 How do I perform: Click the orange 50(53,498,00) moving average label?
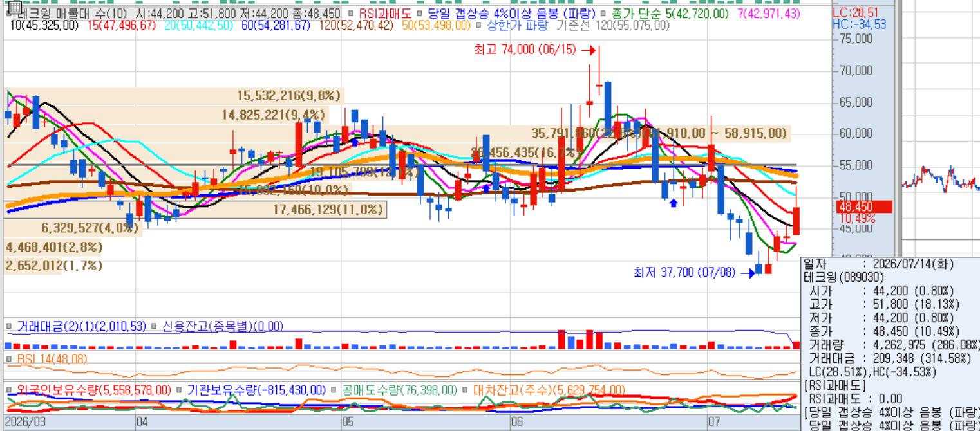tap(436, 26)
